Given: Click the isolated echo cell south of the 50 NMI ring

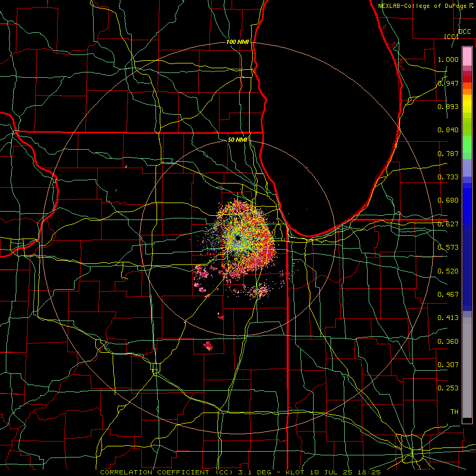Looking at the screenshot, I should coord(208,346).
